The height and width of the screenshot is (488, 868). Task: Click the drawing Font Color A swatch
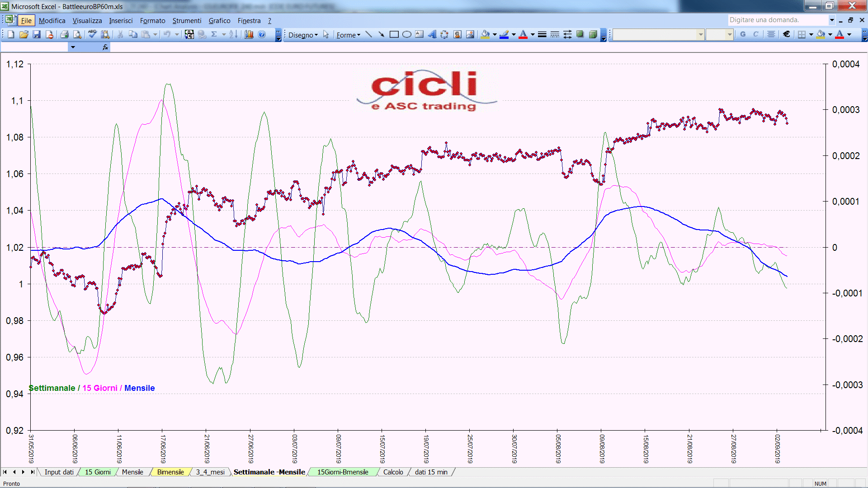523,34
